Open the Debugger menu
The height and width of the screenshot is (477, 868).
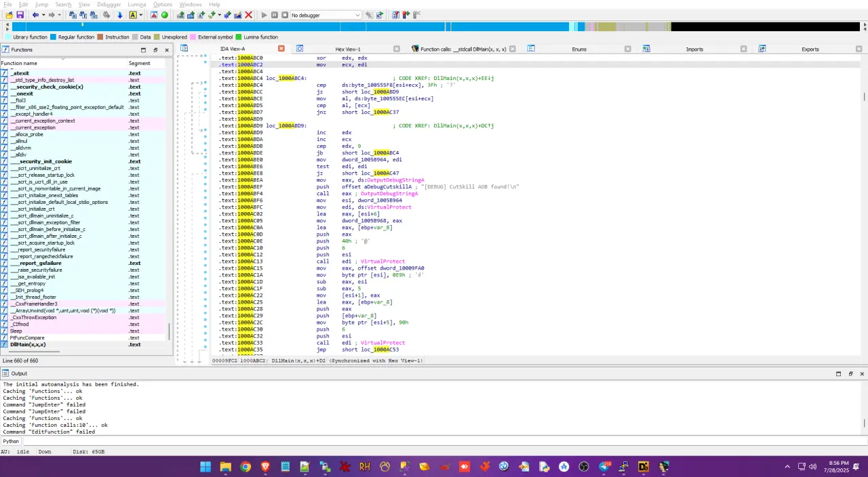[x=108, y=4]
